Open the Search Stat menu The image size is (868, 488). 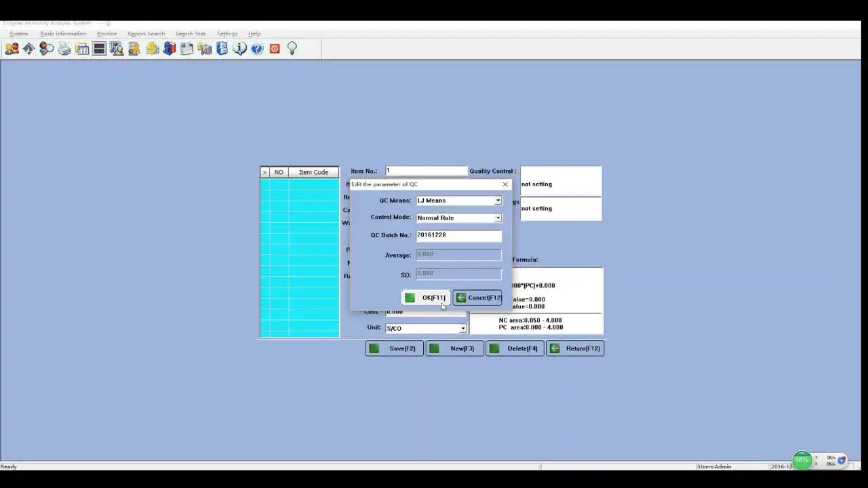[191, 34]
